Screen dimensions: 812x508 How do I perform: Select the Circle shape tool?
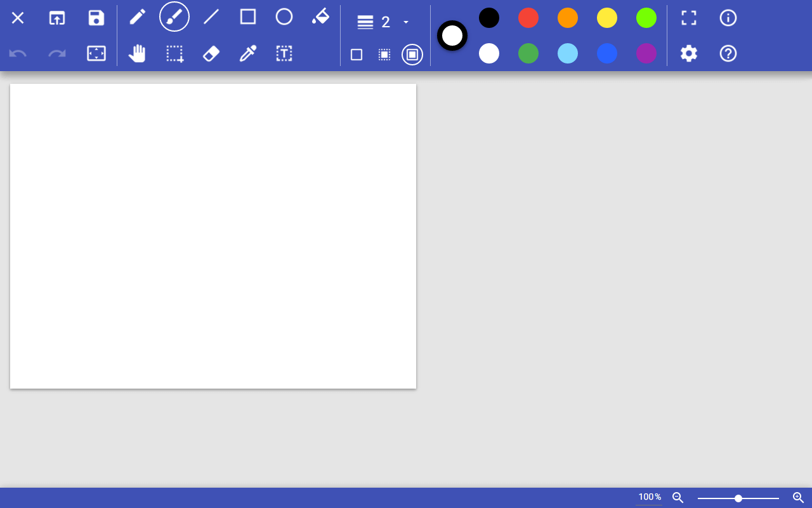tap(284, 18)
